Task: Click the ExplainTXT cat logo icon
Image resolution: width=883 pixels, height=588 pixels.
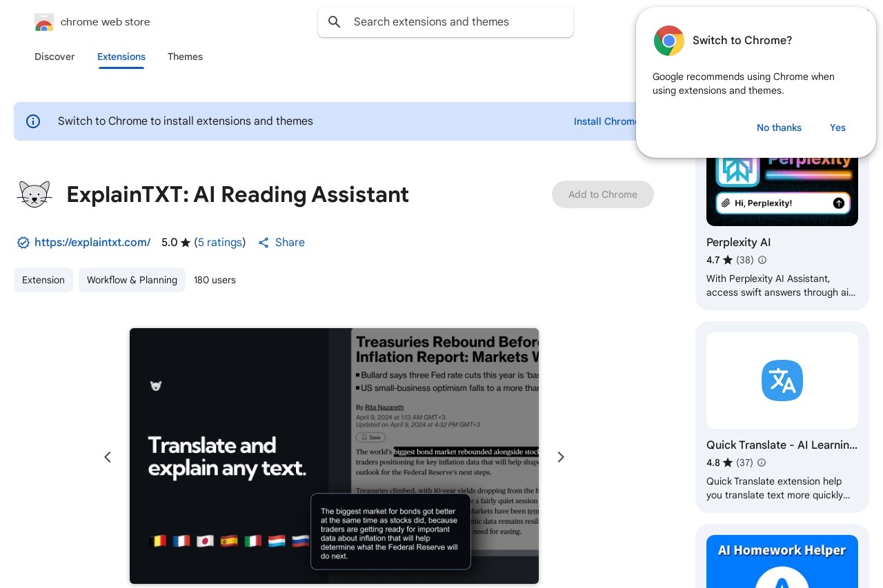Action: point(34,194)
